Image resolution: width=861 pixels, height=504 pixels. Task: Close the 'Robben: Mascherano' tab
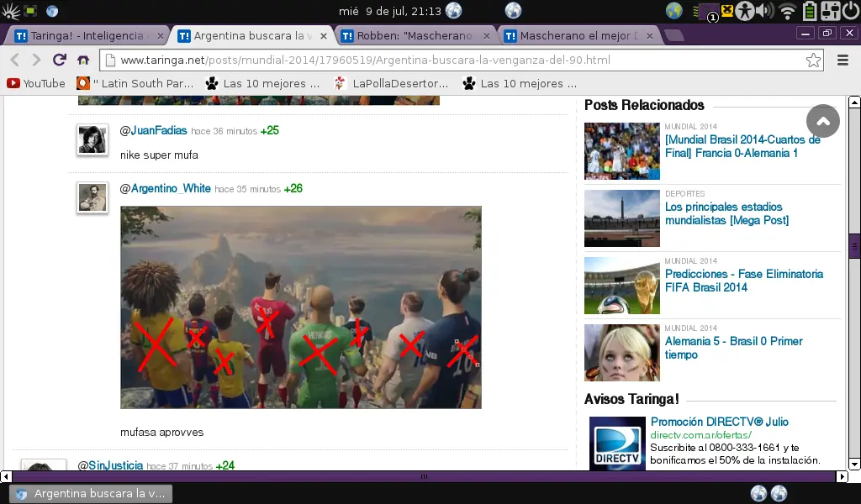[x=487, y=35]
